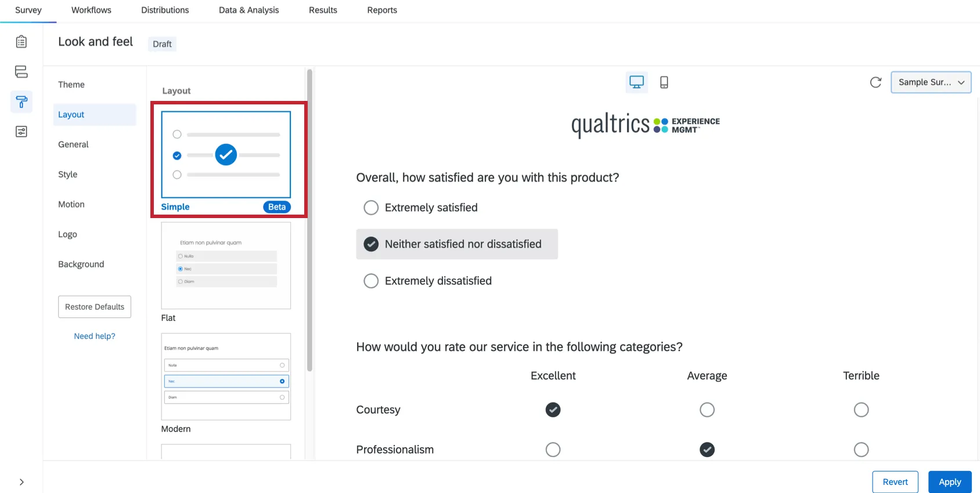This screenshot has height=493, width=980.
Task: Select the Modern layout thumbnail
Action: click(x=226, y=377)
